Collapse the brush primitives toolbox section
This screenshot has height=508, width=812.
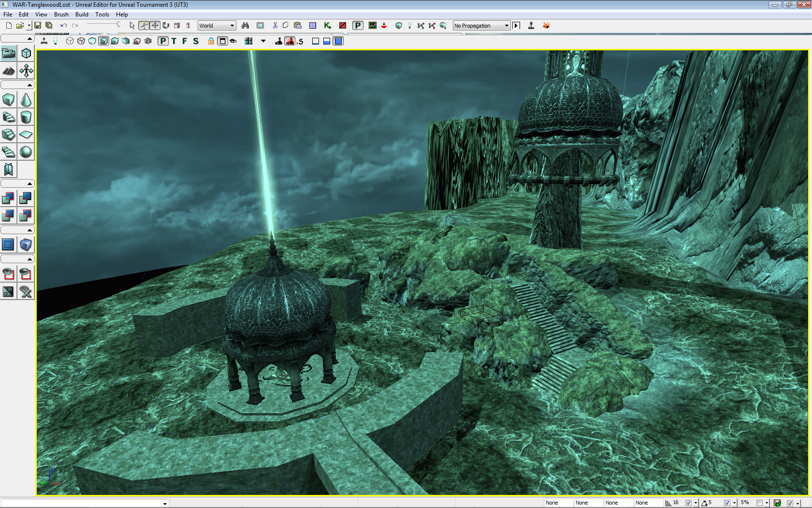17,85
